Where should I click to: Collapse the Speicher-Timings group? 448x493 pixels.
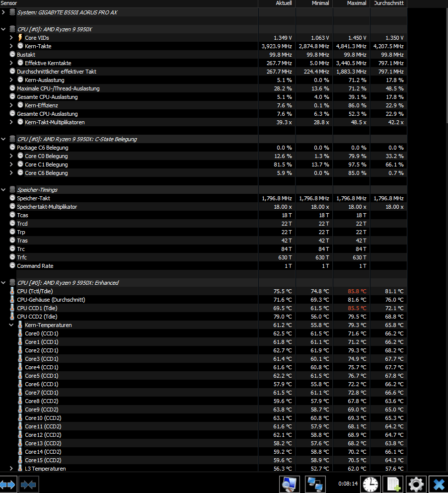(x=3, y=189)
